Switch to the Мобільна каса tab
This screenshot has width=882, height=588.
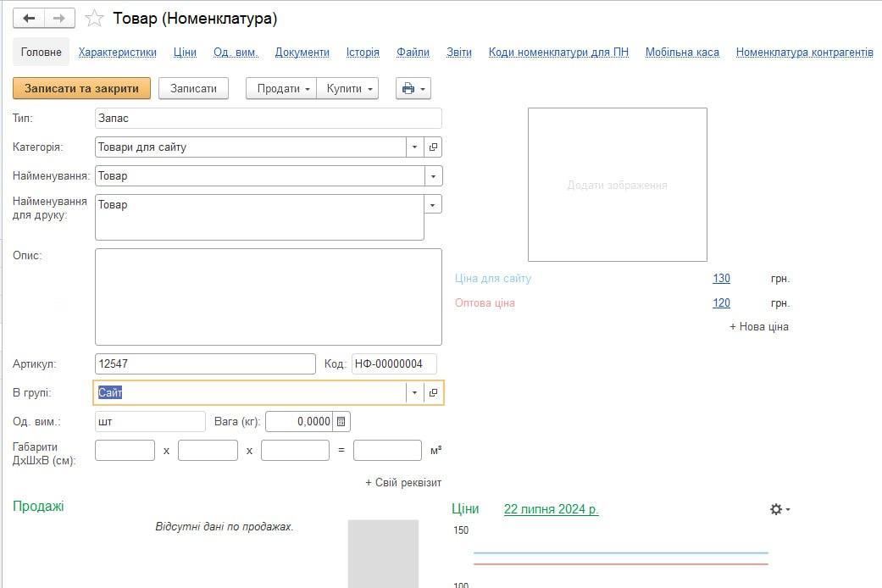[682, 53]
